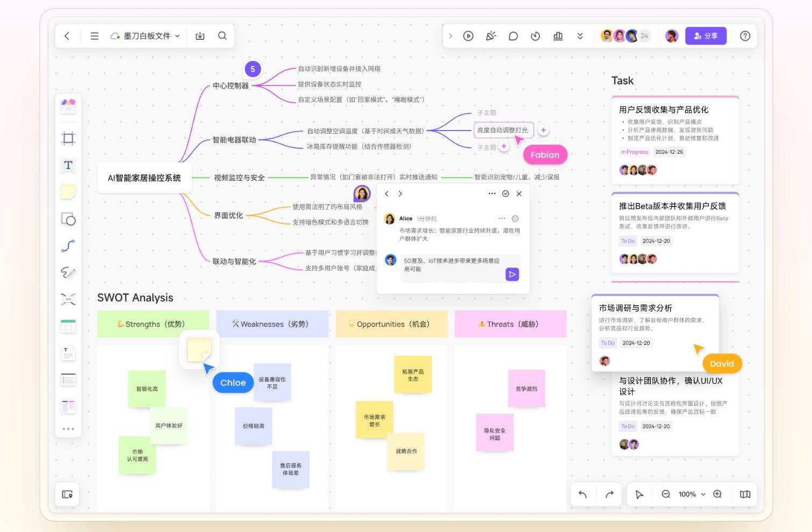Toggle the minimap icon at bottom right

745,494
